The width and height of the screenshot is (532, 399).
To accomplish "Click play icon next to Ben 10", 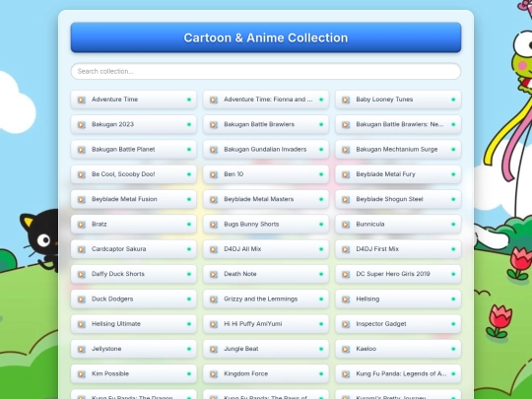I will (214, 174).
